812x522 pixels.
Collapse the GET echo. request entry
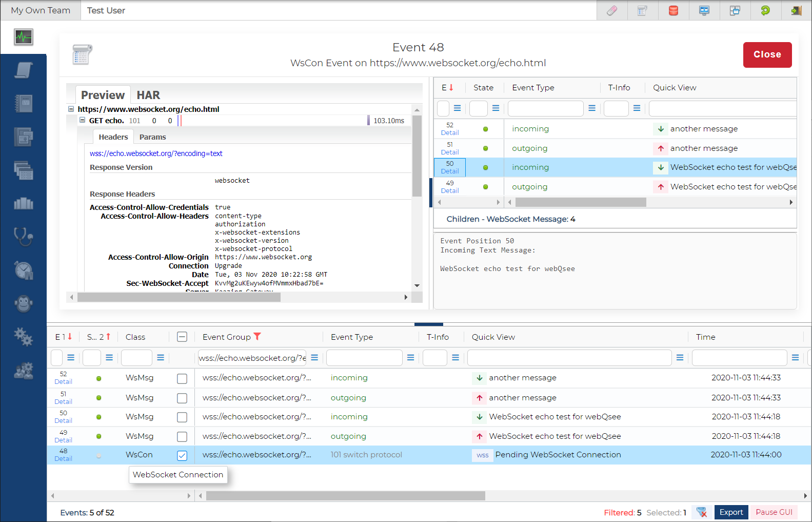pos(82,120)
